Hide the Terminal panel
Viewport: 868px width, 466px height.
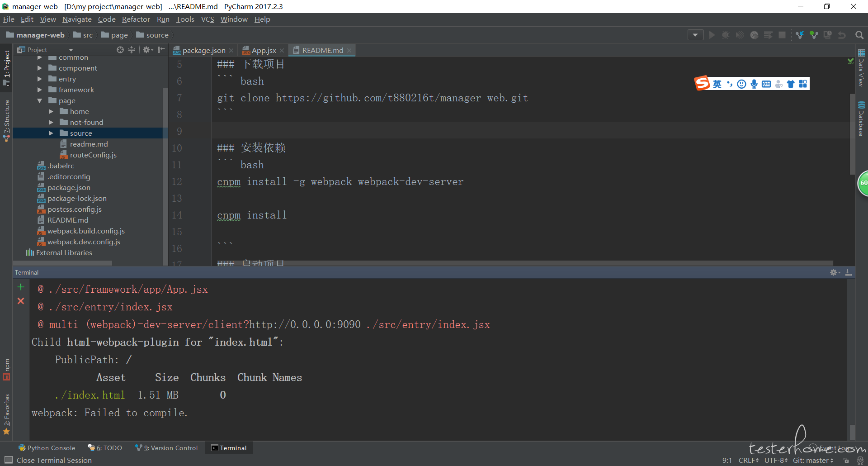click(x=849, y=272)
